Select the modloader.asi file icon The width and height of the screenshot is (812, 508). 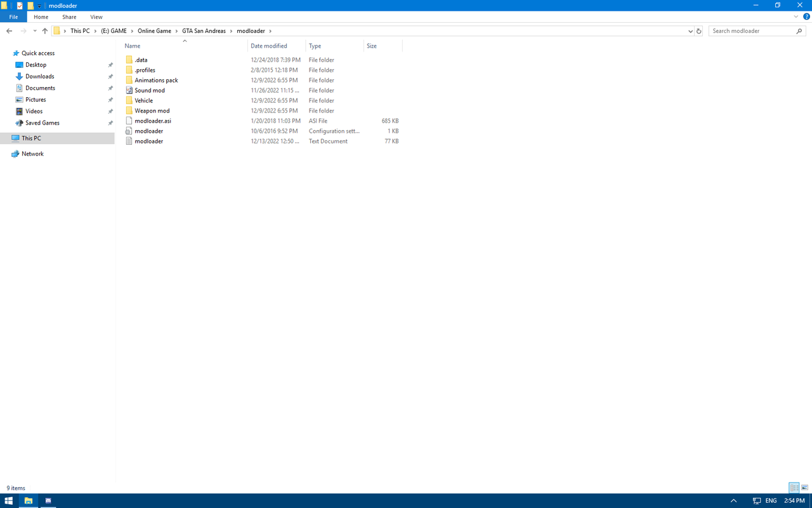coord(129,121)
